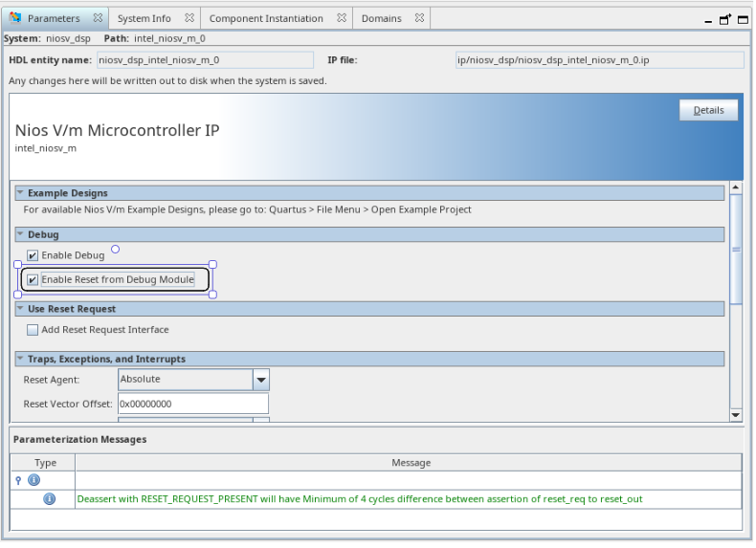Close the Domains tab
The width and height of the screenshot is (756, 548).
pyautogui.click(x=420, y=18)
